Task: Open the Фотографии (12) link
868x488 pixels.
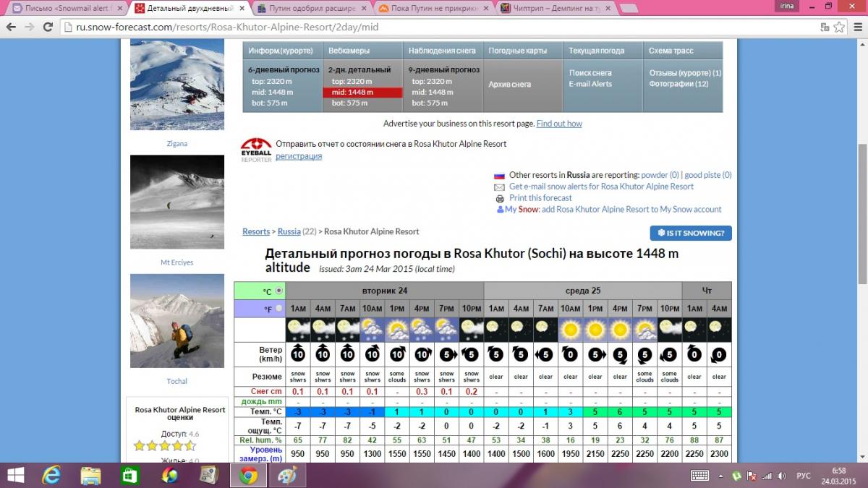Action: 678,84
